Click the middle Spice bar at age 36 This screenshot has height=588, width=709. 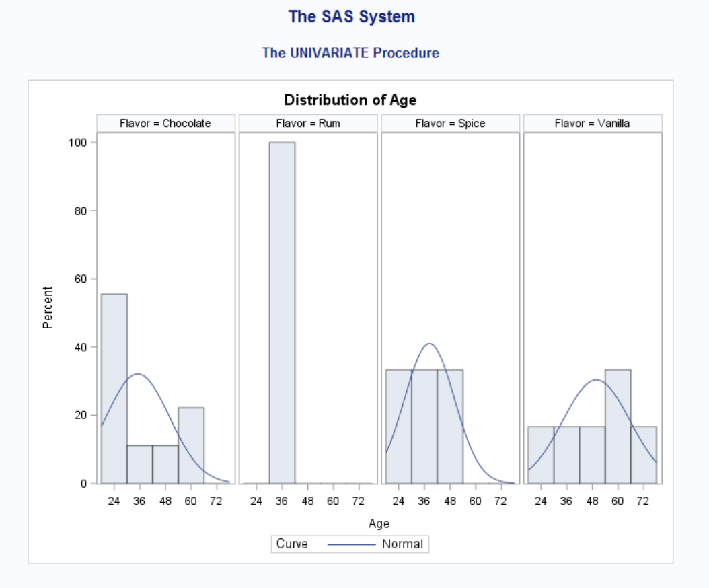(x=424, y=427)
